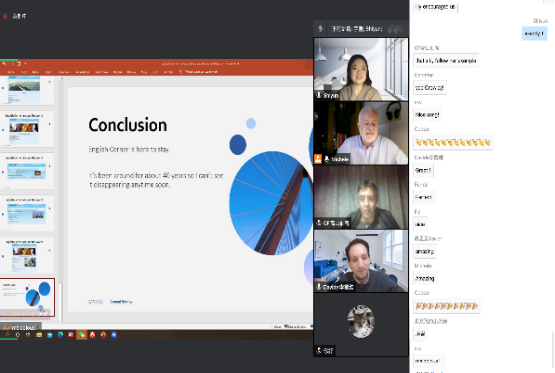Click the Notes button in PowerPoint status bar

point(277,327)
